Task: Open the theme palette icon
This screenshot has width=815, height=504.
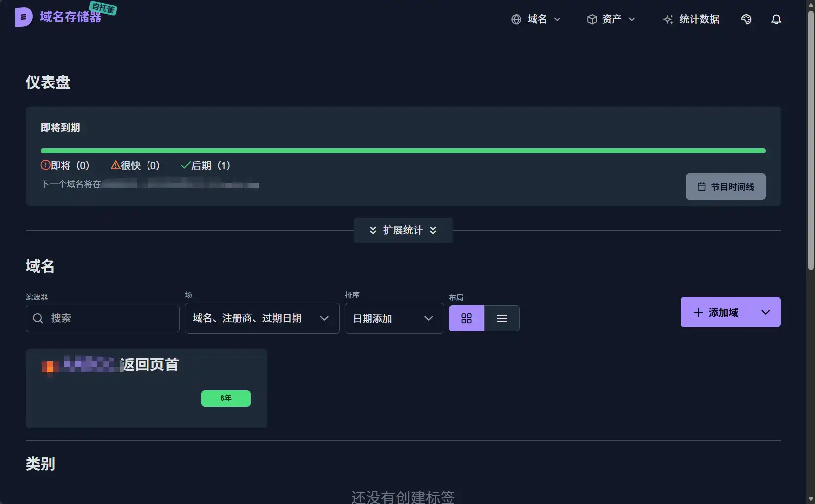Action: click(746, 19)
